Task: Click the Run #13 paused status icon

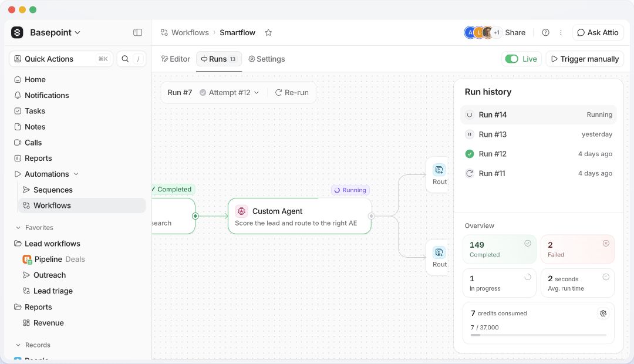Action: pyautogui.click(x=470, y=134)
